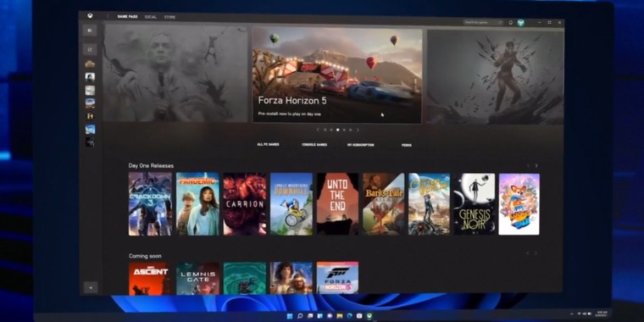644x322 pixels.
Task: Launch the Forza Horizon shortcut in sidebar
Action: [x=90, y=103]
